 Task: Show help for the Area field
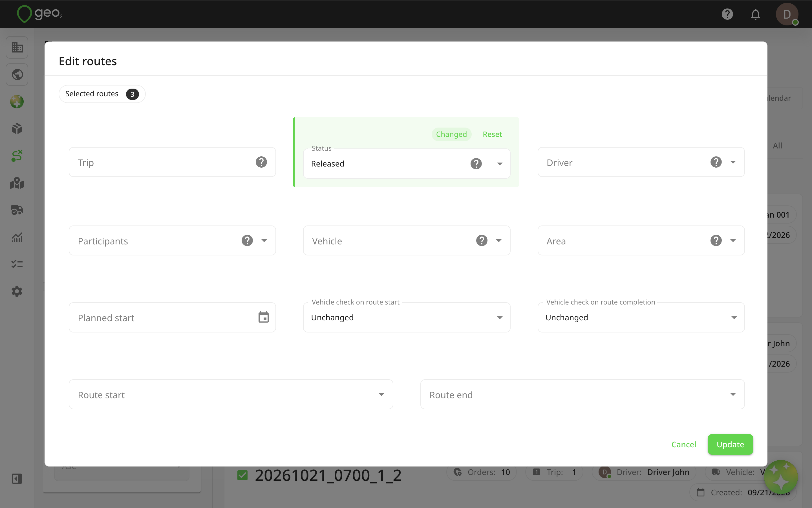click(716, 240)
